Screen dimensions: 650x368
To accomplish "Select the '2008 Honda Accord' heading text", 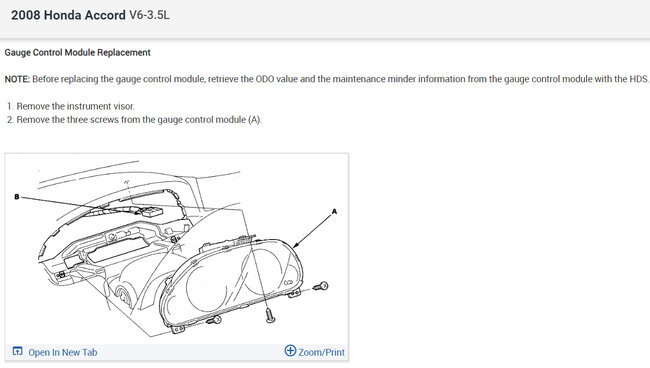I will coord(68,15).
